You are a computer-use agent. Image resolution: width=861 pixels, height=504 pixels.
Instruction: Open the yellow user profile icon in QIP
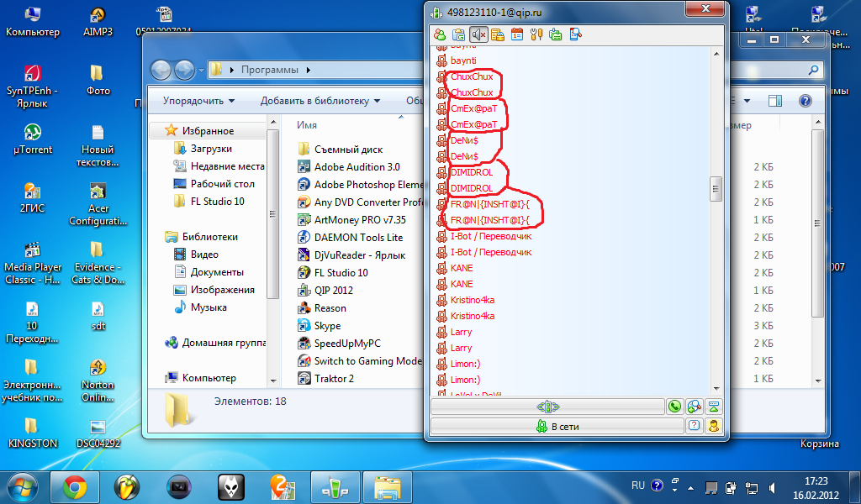[x=713, y=426]
